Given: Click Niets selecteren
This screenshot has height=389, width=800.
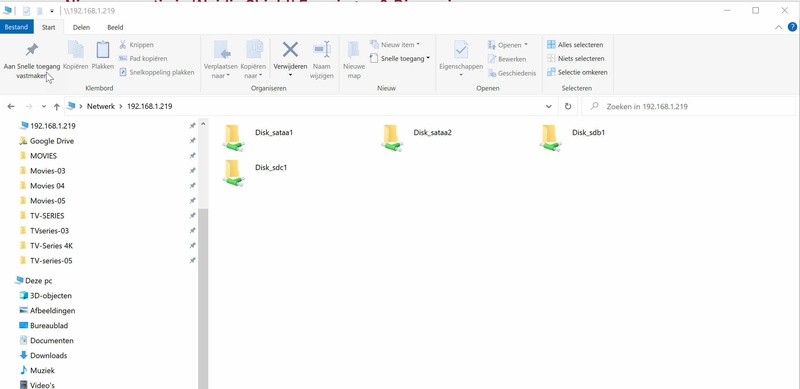Looking at the screenshot, I should tap(576, 59).
